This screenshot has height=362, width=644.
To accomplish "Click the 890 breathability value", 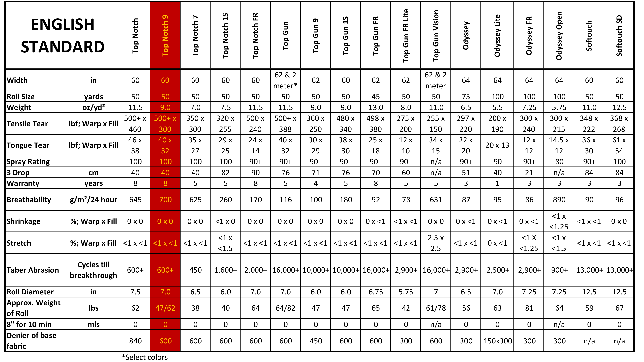I will pyautogui.click(x=559, y=199).
